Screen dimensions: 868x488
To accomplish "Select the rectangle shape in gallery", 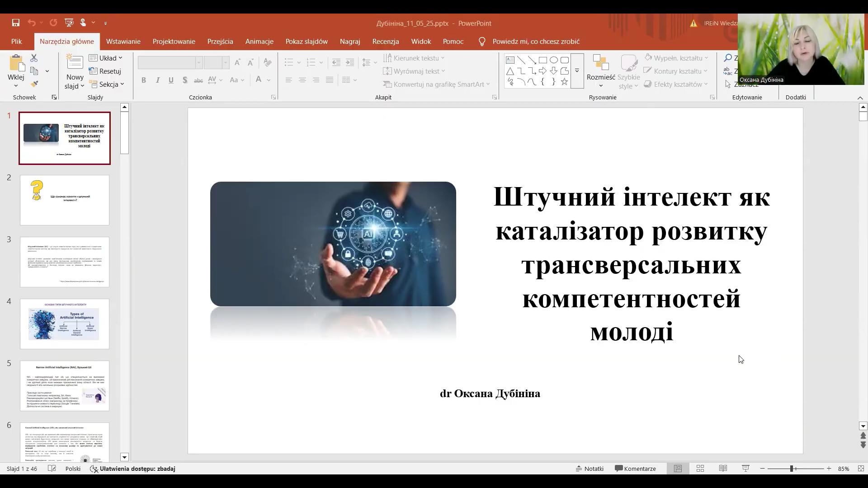I will point(543,60).
